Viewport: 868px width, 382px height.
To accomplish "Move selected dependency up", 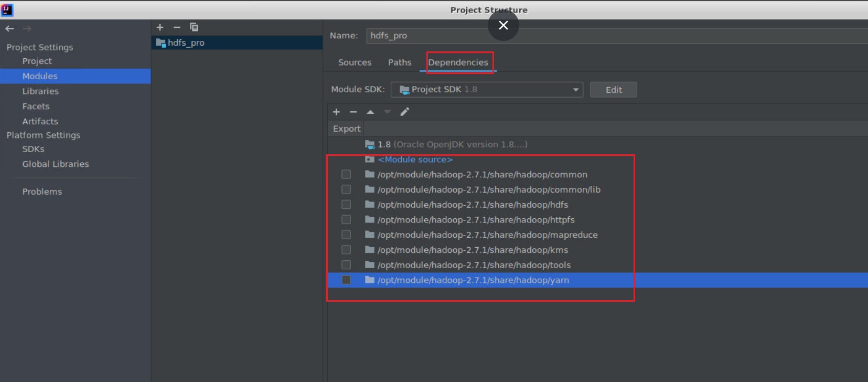I will (x=370, y=112).
